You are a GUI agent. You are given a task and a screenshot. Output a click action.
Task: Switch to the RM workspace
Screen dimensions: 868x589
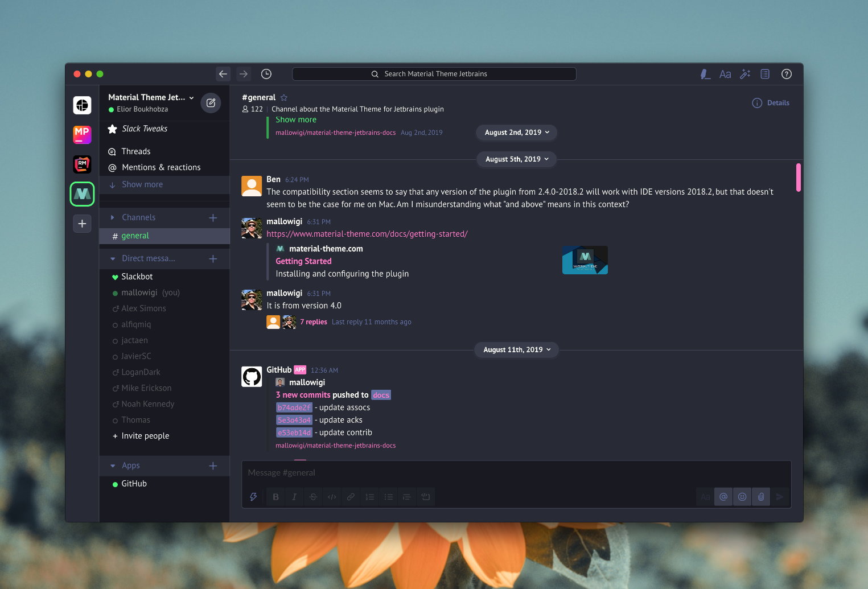[82, 164]
